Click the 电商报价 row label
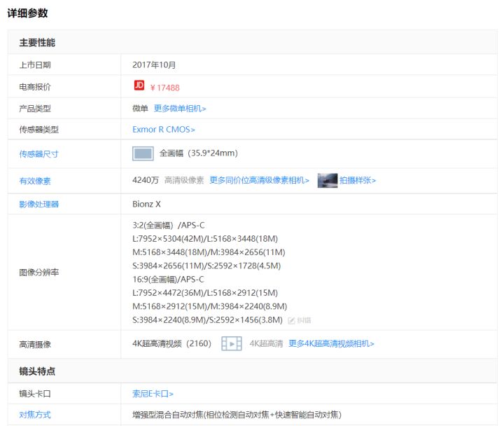This screenshot has width=504, height=426. 35,87
